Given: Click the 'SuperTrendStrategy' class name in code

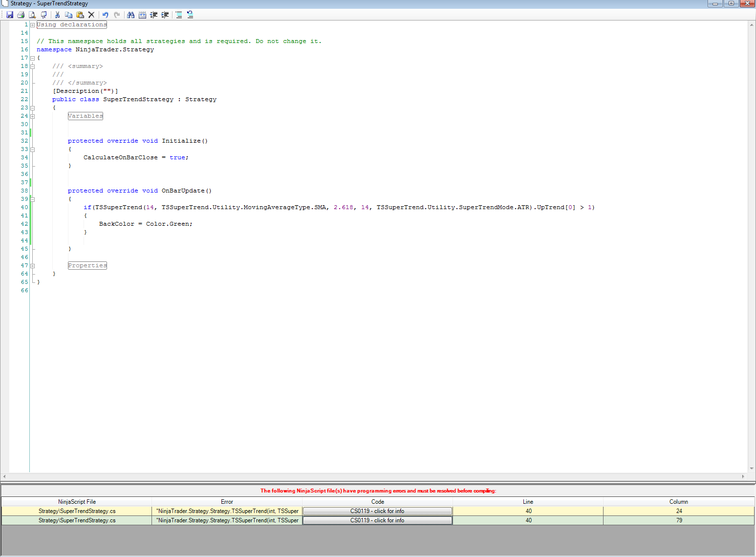Looking at the screenshot, I should click(x=138, y=99).
